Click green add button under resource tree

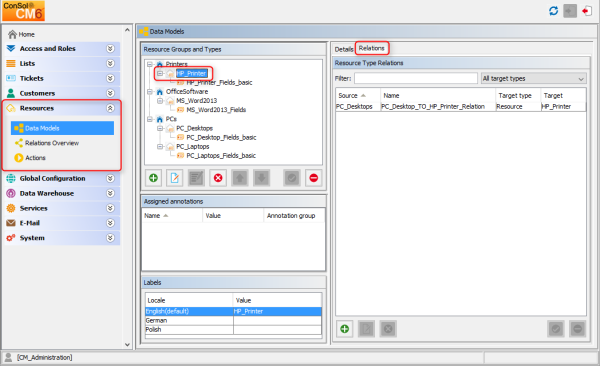pyautogui.click(x=153, y=178)
